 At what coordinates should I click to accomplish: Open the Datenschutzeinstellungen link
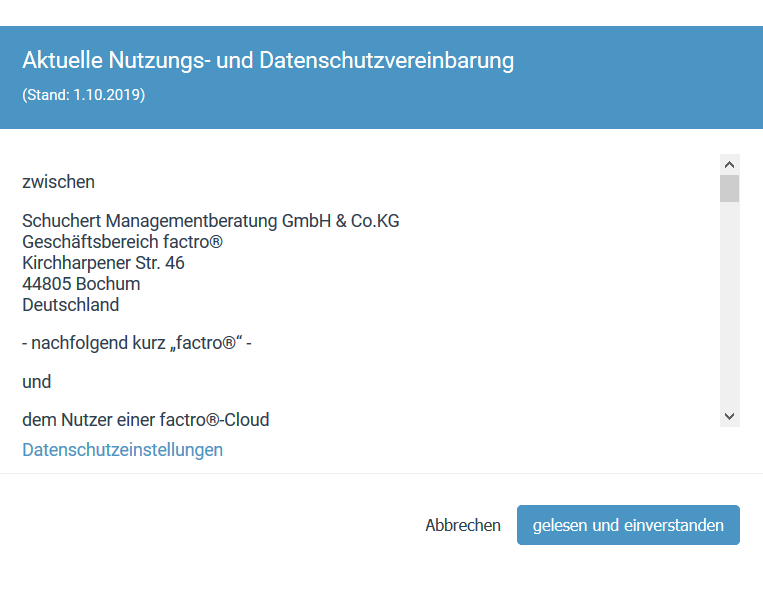[123, 450]
